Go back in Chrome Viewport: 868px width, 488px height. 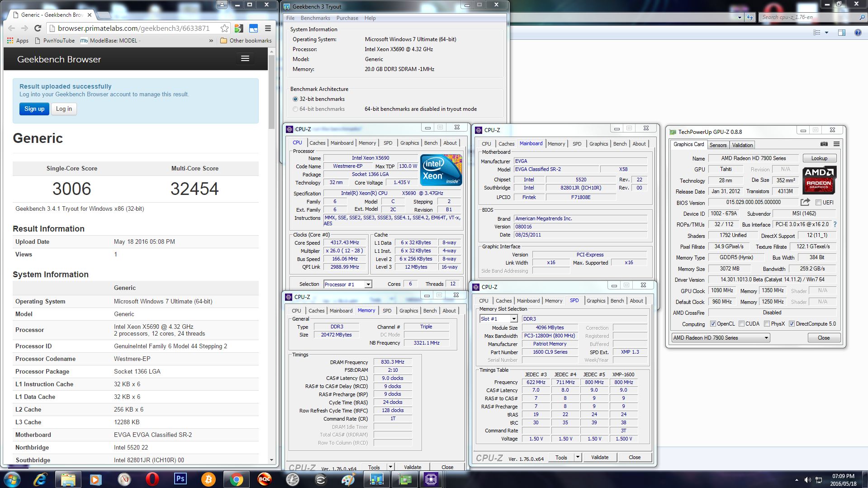pos(12,28)
